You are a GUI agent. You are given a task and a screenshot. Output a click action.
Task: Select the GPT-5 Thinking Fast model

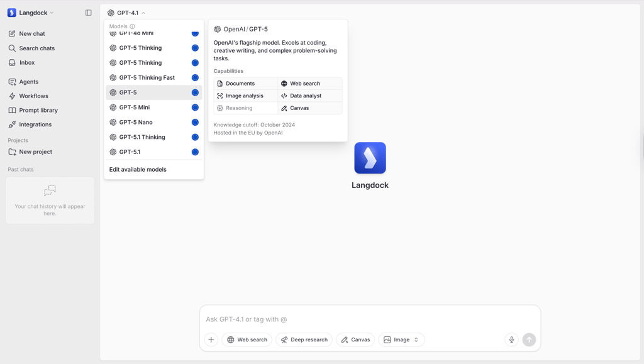(154, 77)
